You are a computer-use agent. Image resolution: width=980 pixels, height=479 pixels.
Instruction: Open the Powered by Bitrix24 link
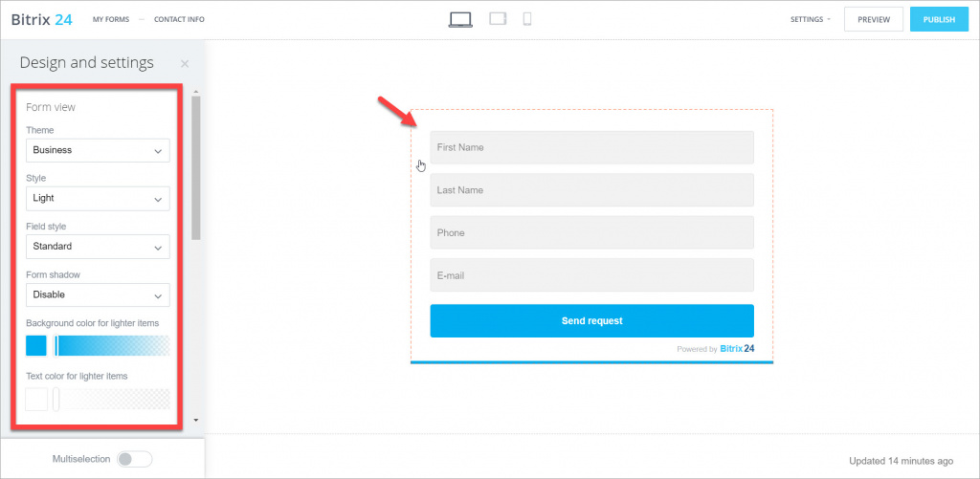click(716, 349)
